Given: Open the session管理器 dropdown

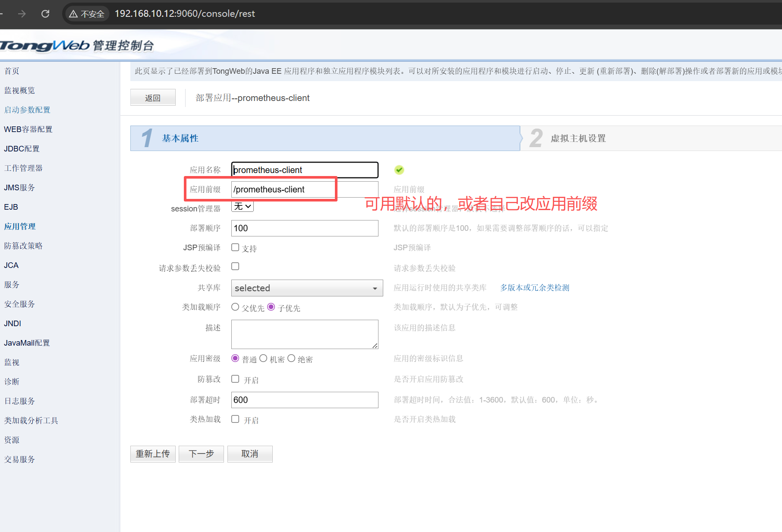Looking at the screenshot, I should click(x=243, y=206).
